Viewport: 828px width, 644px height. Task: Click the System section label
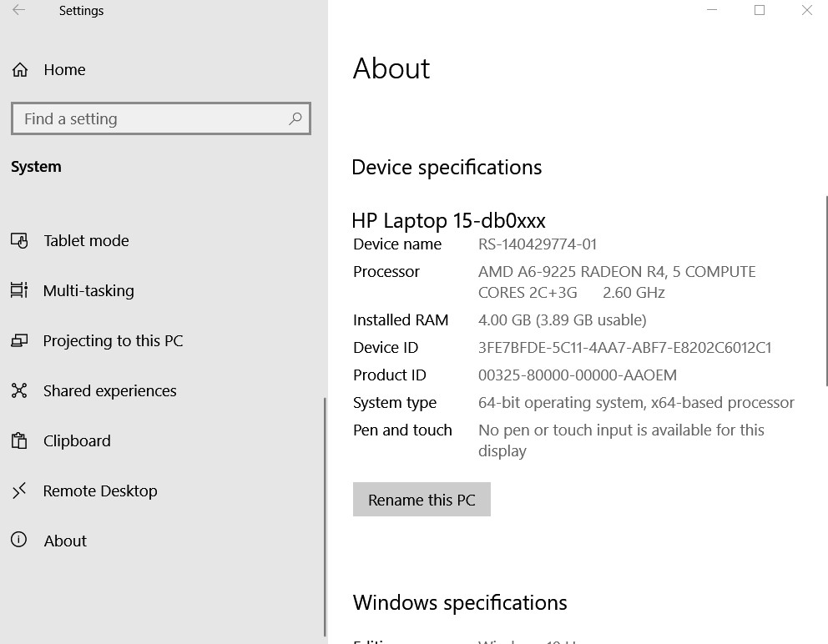pos(36,167)
